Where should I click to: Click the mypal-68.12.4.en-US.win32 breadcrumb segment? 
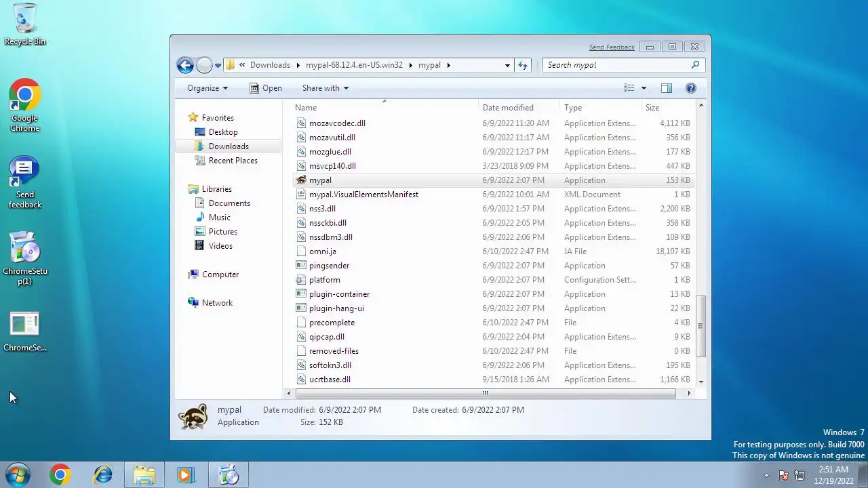[x=354, y=65]
